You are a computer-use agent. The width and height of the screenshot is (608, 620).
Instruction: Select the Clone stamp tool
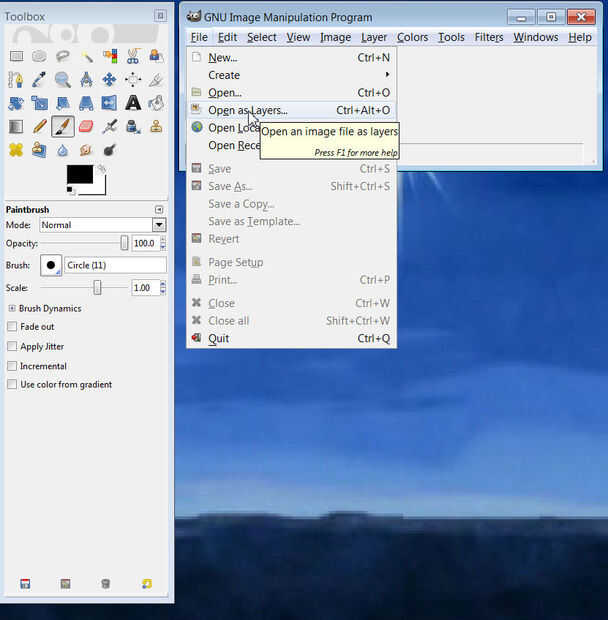click(156, 127)
